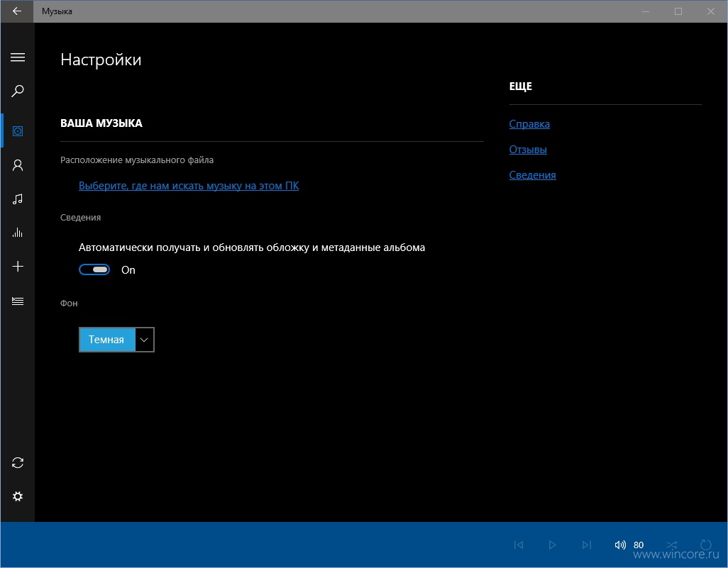Open the Artists section person icon
The width and height of the screenshot is (728, 568).
(x=18, y=165)
